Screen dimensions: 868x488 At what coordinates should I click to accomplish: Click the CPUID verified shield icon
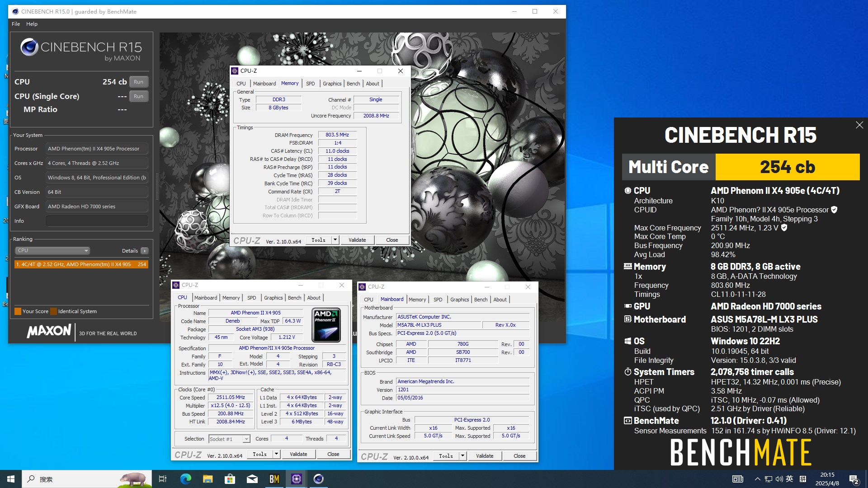coord(834,210)
